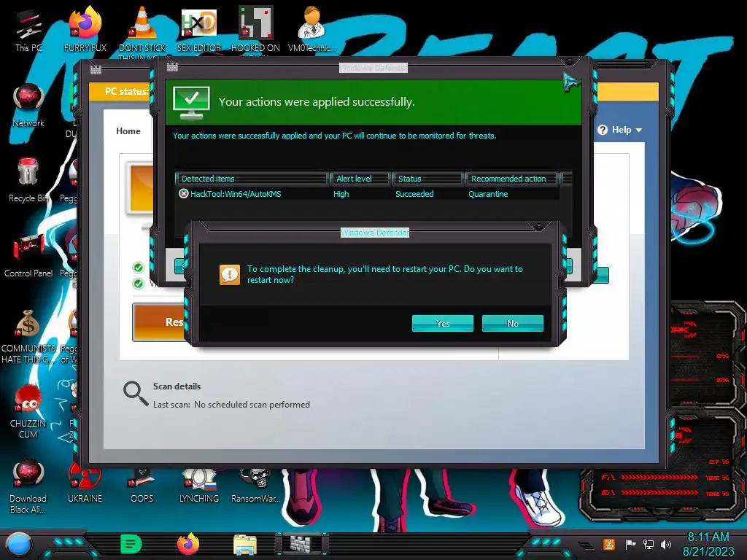
Task: Open the money bag COMMUNISTS HATE THIS desktop icon
Action: 28,337
